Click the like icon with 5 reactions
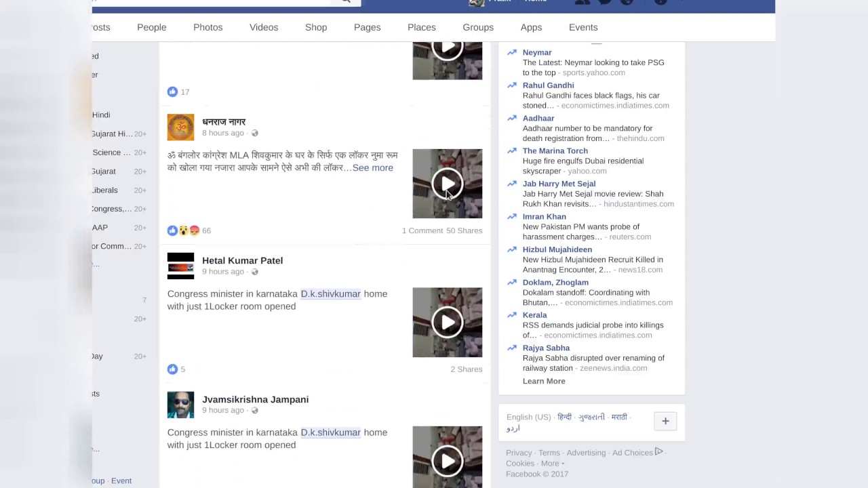The width and height of the screenshot is (868, 488). coord(172,369)
